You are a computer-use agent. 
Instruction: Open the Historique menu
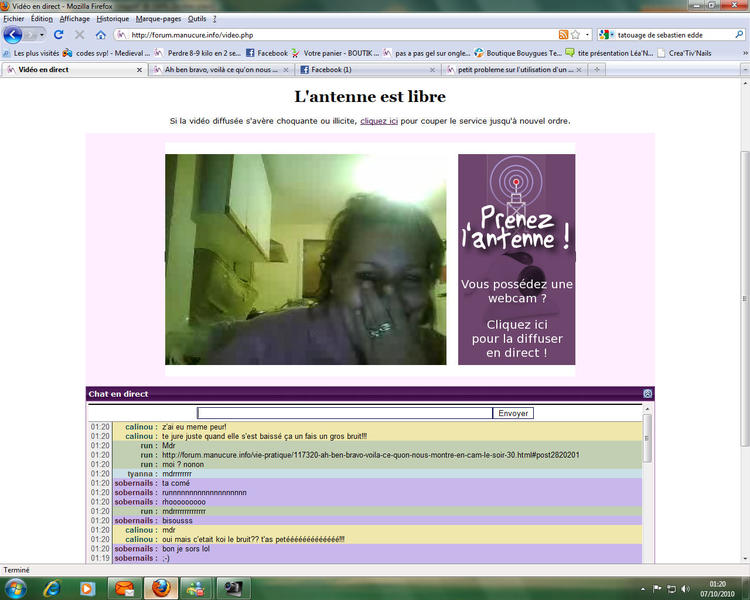(x=112, y=19)
